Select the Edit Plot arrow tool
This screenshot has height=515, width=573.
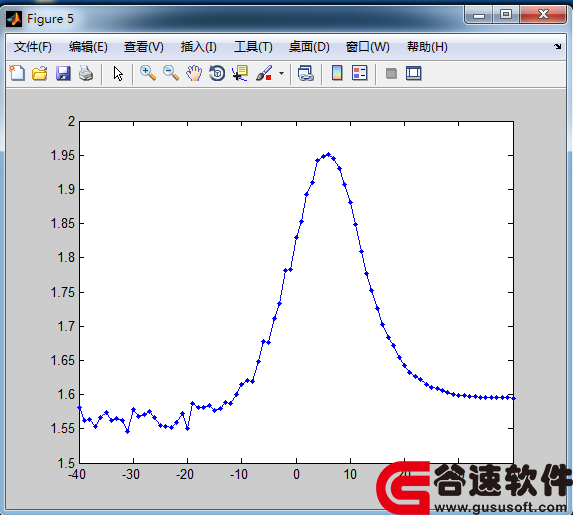(118, 73)
